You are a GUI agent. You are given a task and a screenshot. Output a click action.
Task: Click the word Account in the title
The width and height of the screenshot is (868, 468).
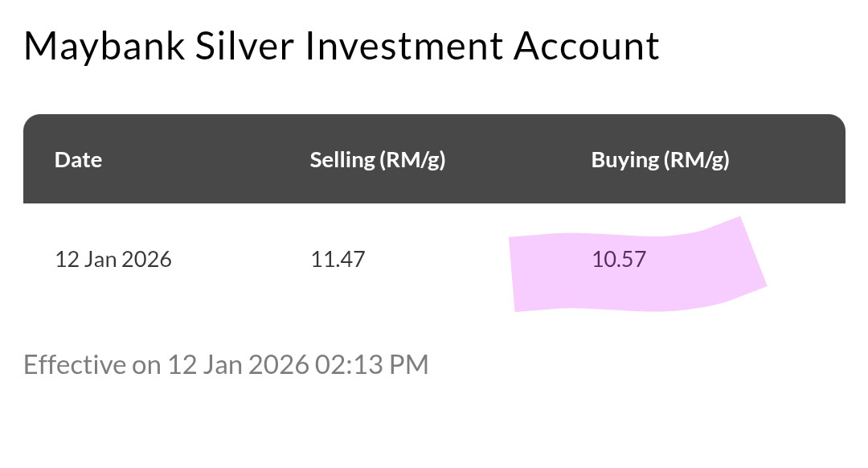(587, 46)
